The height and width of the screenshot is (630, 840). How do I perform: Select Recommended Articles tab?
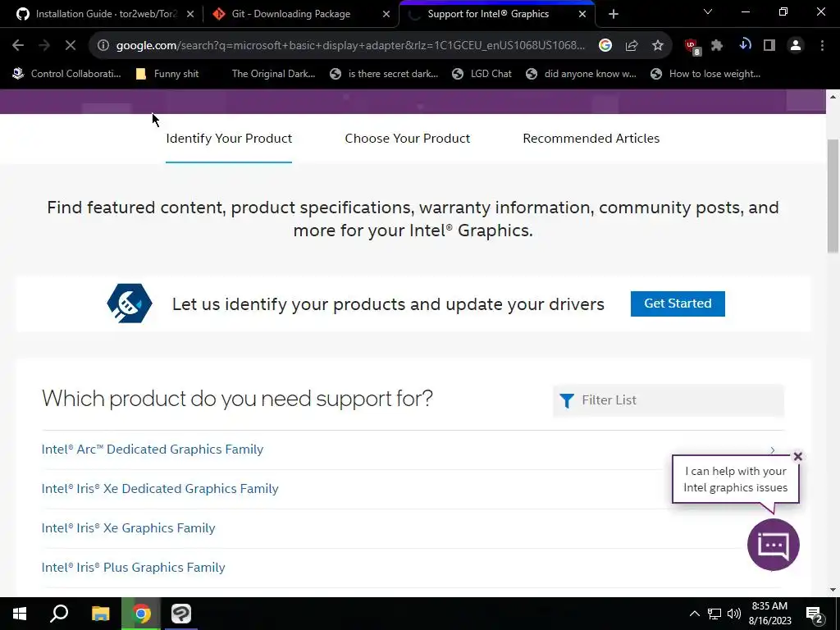click(591, 139)
